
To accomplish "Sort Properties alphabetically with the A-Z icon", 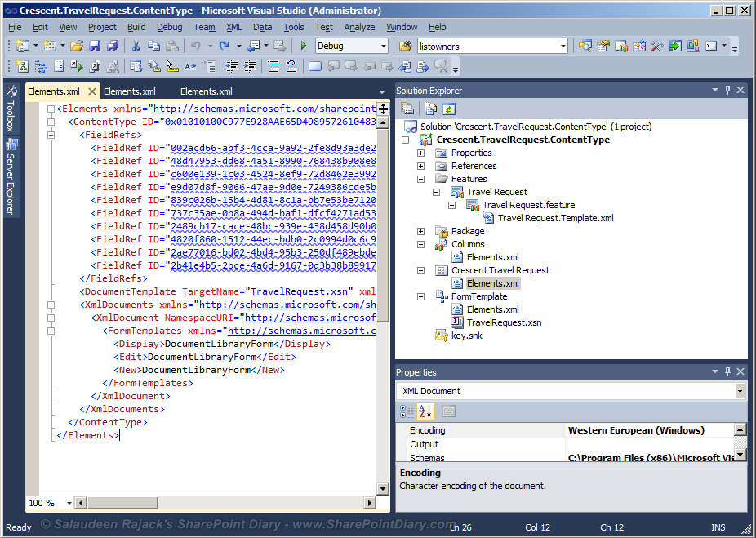I will click(x=424, y=411).
